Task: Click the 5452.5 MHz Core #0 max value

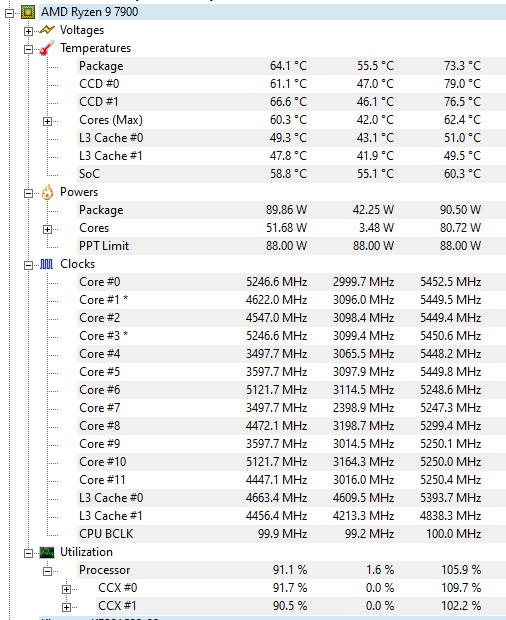Action: pos(451,282)
